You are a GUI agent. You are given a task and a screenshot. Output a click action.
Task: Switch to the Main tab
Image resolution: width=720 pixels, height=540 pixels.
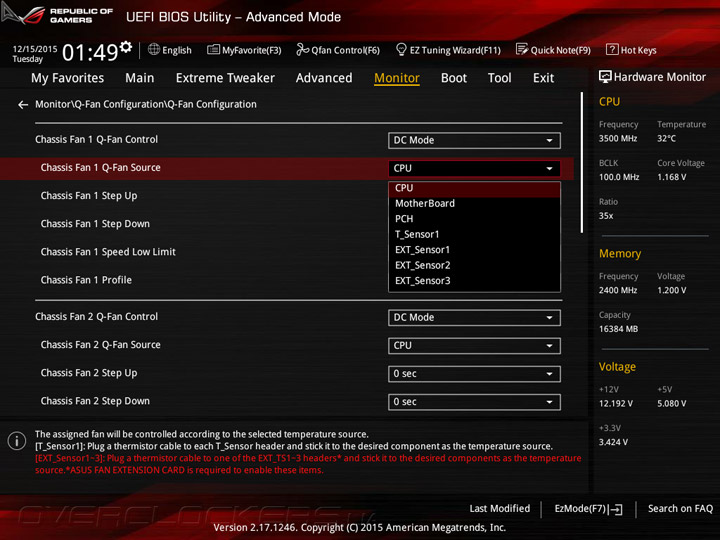(x=140, y=78)
